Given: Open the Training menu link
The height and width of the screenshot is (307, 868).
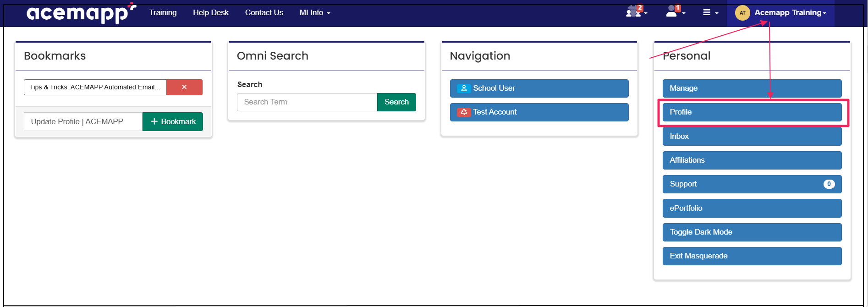Looking at the screenshot, I should [x=163, y=12].
